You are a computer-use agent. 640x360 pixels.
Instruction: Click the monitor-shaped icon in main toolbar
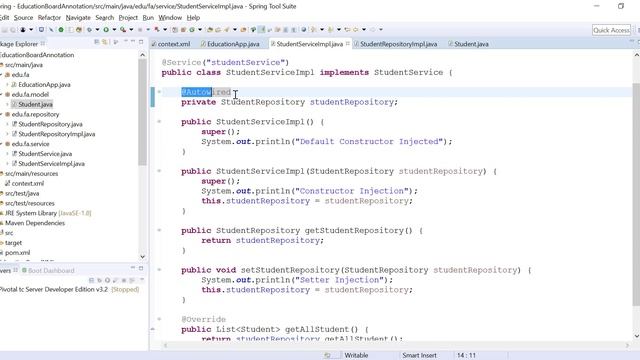click(x=41, y=29)
